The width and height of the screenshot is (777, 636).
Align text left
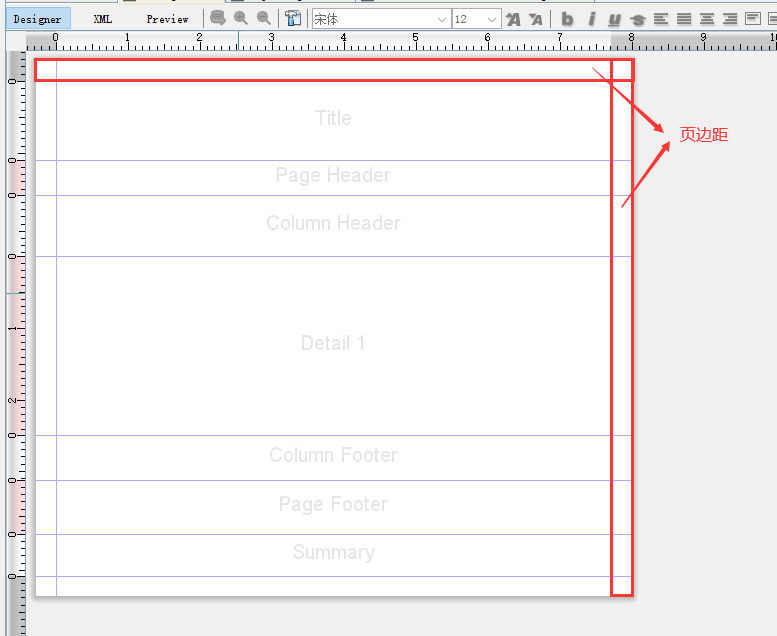pyautogui.click(x=661, y=19)
